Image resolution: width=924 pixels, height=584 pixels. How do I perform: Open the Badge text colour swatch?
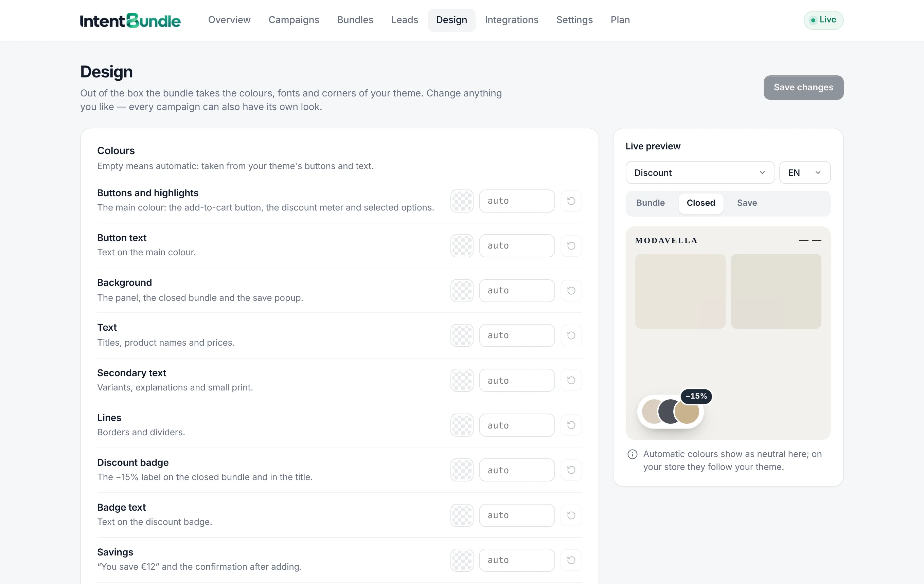[462, 515]
